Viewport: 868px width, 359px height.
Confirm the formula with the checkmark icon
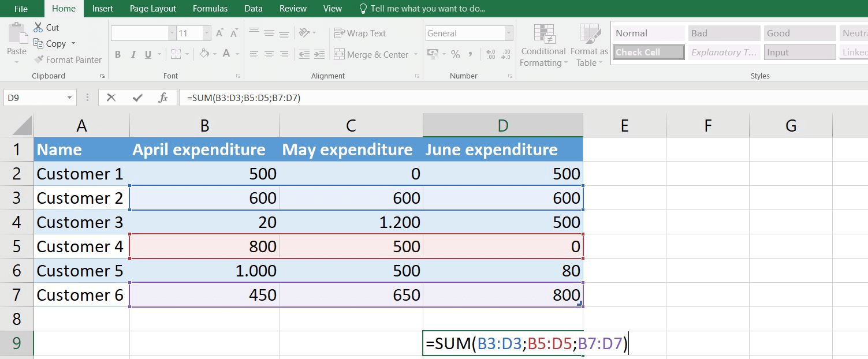(x=137, y=98)
